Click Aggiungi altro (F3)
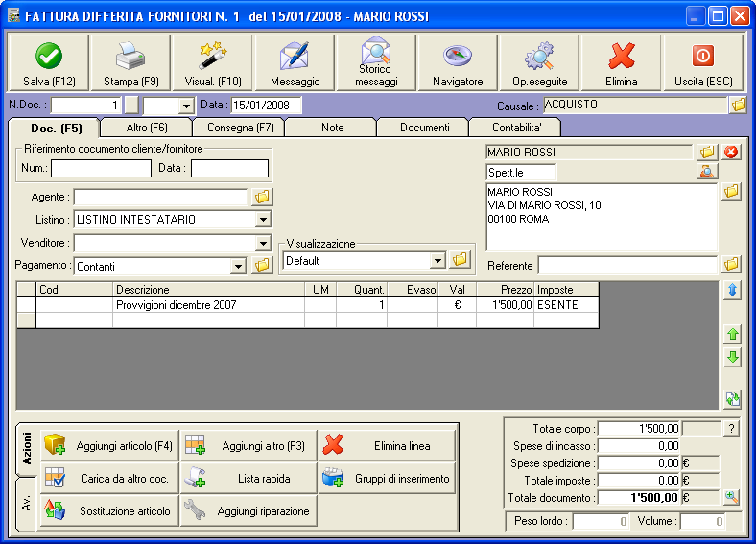756x544 pixels. click(248, 445)
